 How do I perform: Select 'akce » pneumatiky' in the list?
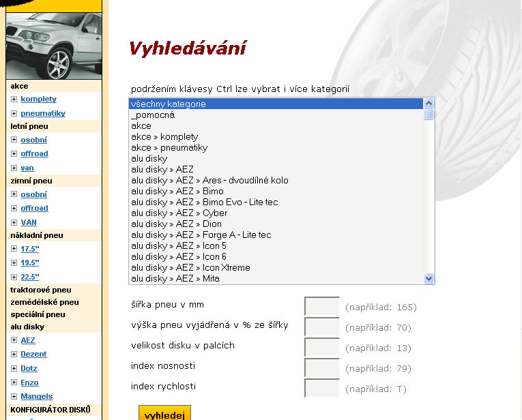[276, 148]
